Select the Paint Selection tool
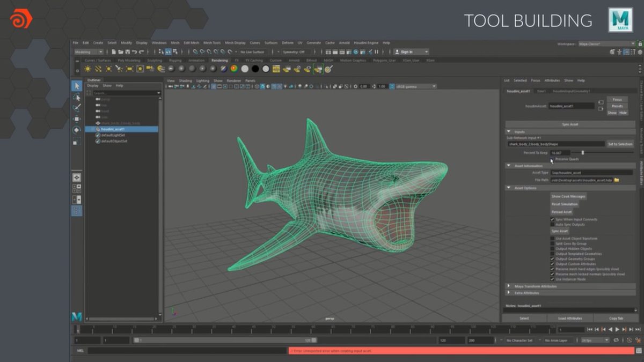 pyautogui.click(x=77, y=107)
